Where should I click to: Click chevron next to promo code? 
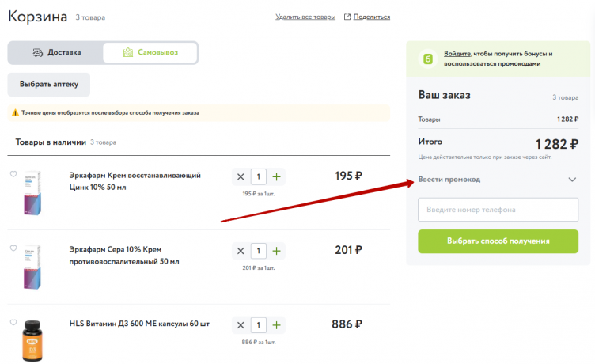coord(573,180)
